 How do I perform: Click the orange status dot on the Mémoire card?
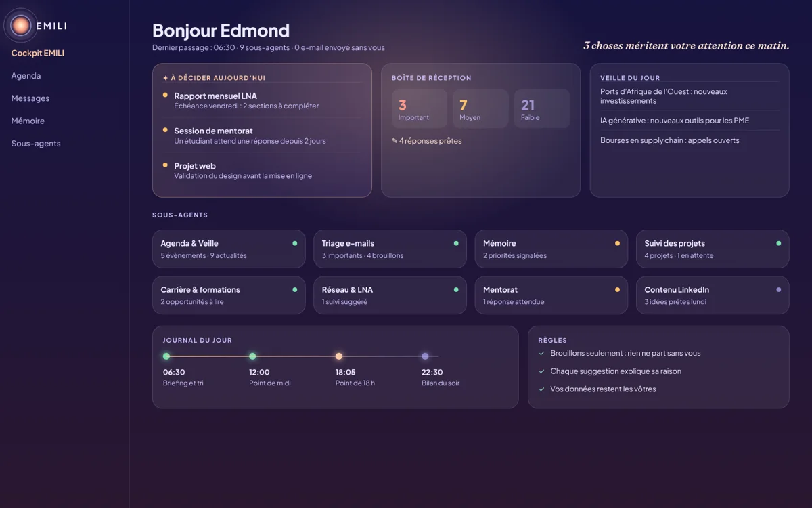coord(617,243)
